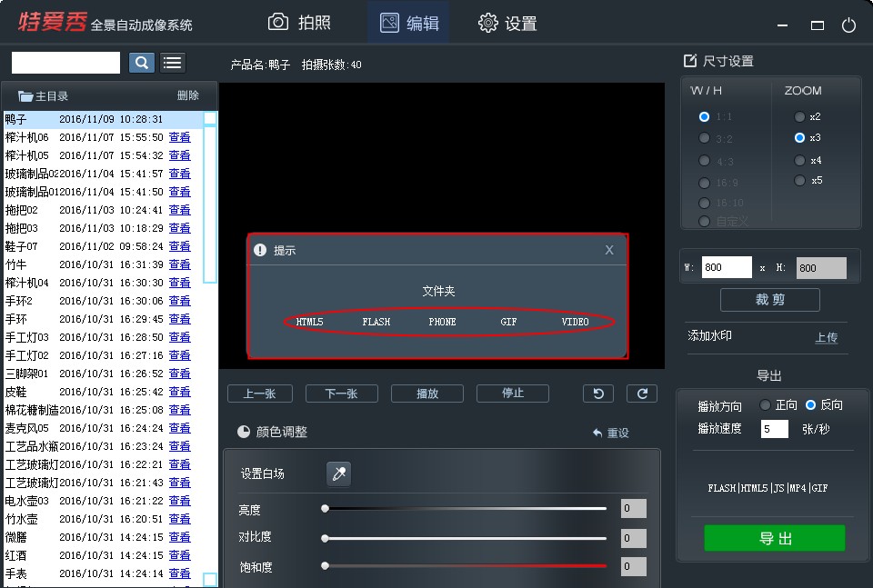Click the search magnifier button
The width and height of the screenshot is (873, 588).
coord(142,63)
